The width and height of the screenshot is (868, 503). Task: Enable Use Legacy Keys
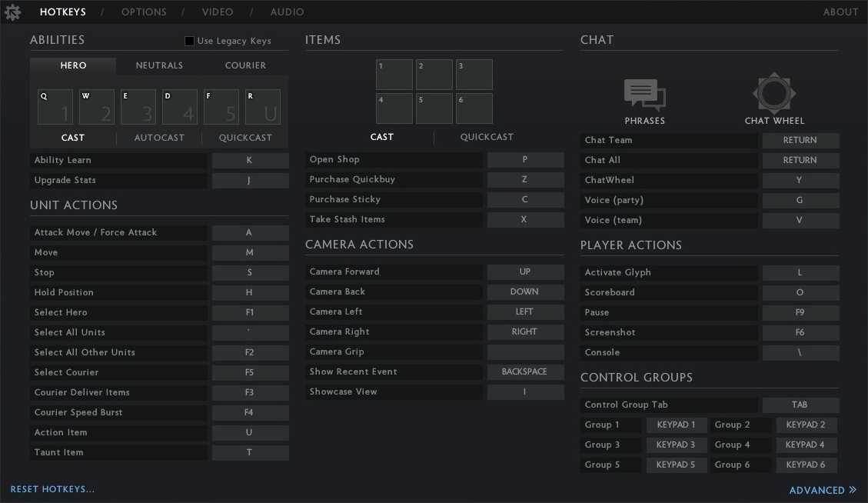pyautogui.click(x=189, y=40)
